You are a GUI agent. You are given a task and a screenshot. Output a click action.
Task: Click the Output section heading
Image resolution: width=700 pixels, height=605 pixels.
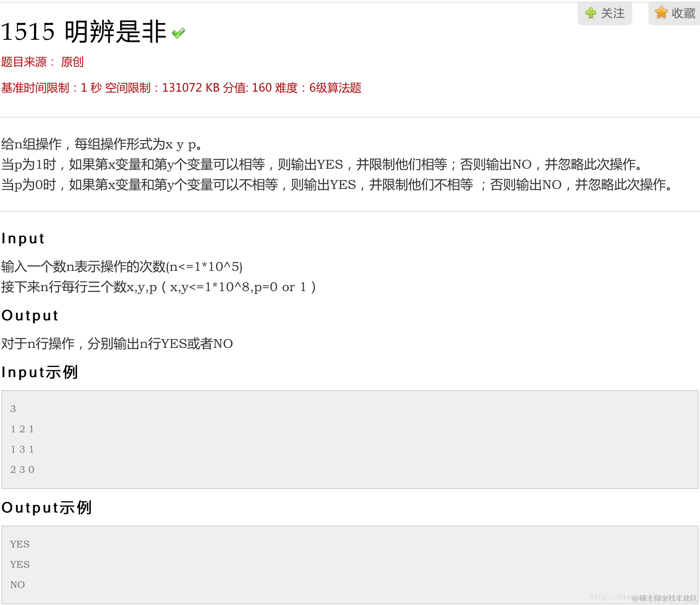(x=30, y=315)
